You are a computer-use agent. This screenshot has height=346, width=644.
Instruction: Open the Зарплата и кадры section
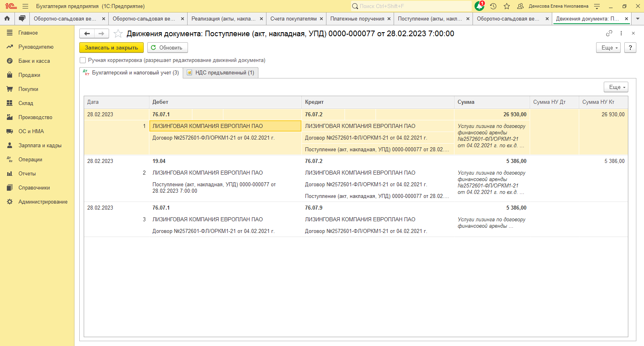tap(40, 146)
